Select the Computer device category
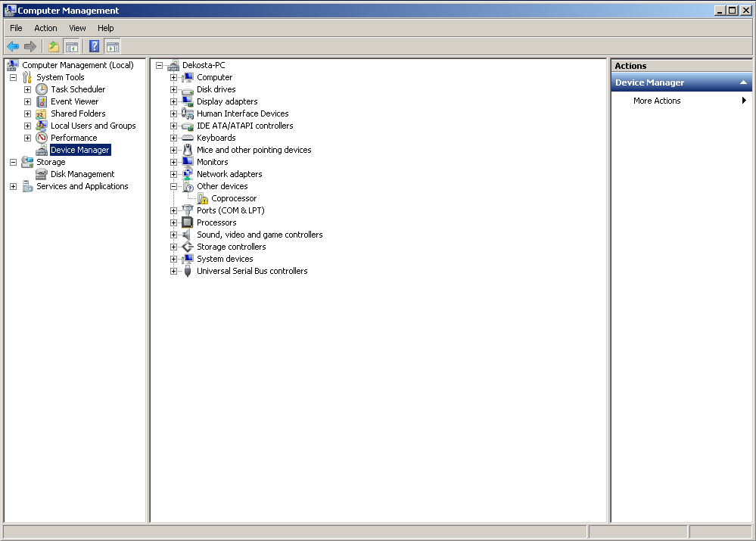Screen dimensions: 756x541 (x=215, y=77)
